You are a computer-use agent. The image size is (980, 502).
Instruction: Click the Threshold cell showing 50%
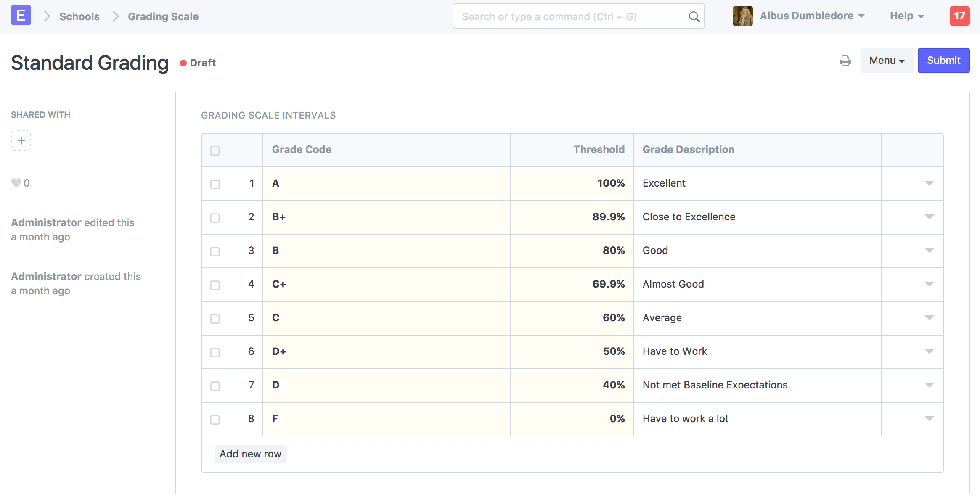tap(572, 352)
